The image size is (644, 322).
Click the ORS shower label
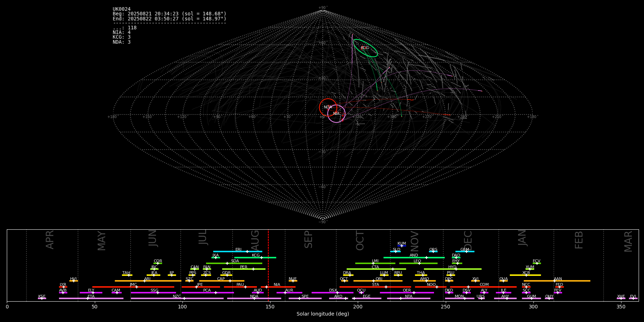click(433, 250)
